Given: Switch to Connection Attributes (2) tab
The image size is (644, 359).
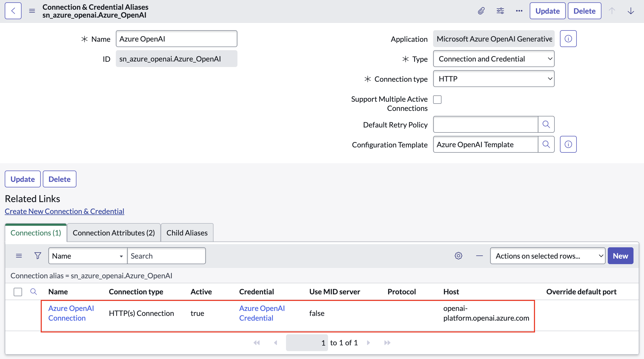Looking at the screenshot, I should 114,233.
